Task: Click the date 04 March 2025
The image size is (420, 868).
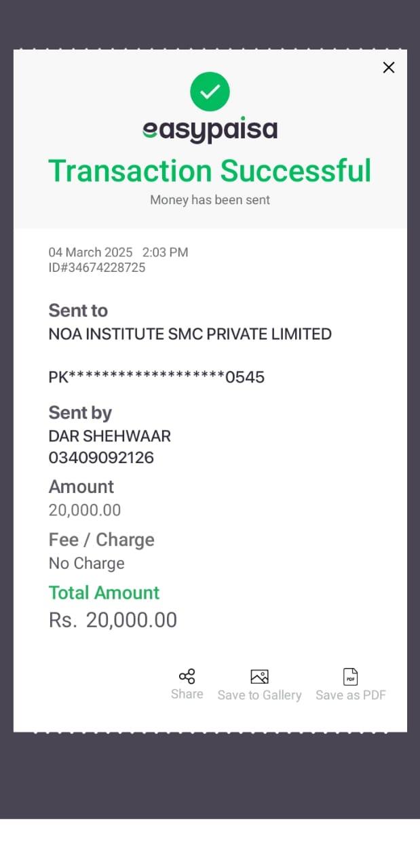Action: (90, 252)
